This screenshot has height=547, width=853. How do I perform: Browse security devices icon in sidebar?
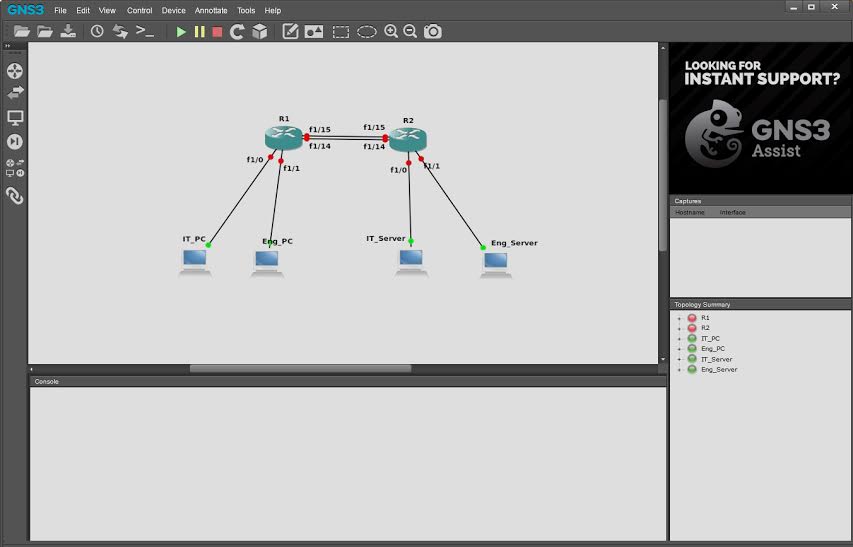15,142
